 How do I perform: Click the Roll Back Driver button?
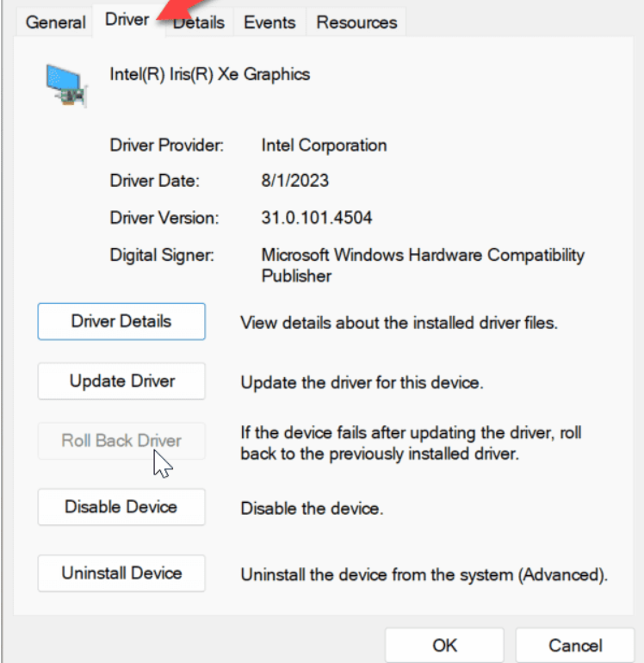pos(121,441)
